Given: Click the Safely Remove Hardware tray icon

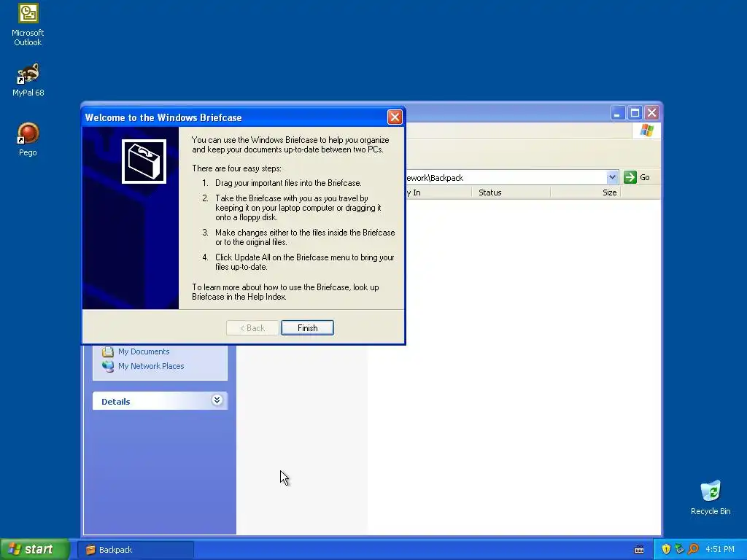Looking at the screenshot, I should pyautogui.click(x=679, y=549).
